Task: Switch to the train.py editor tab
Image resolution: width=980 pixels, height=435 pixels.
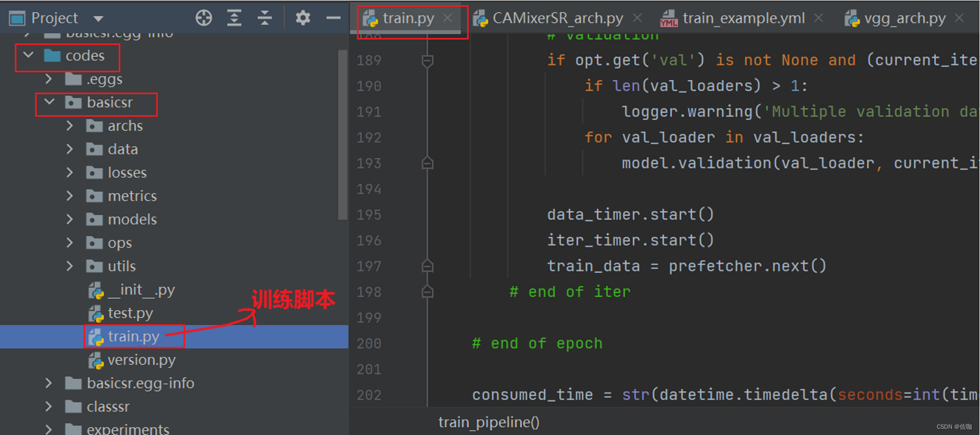Action: coord(408,18)
